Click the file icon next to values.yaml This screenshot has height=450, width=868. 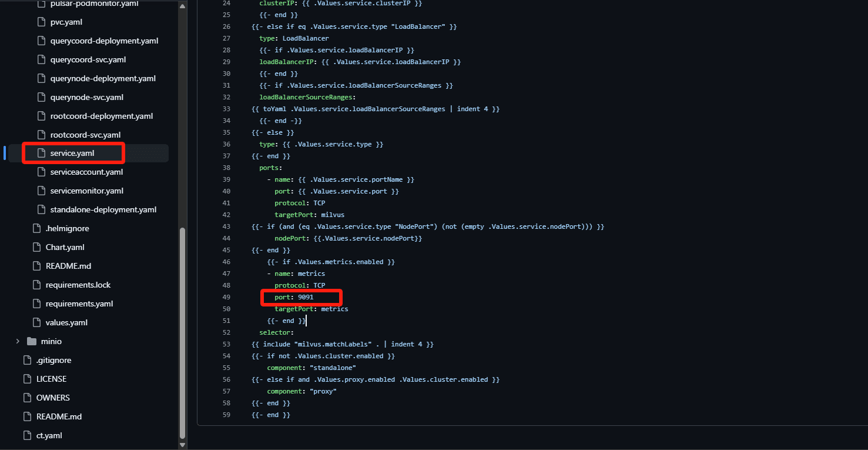36,322
